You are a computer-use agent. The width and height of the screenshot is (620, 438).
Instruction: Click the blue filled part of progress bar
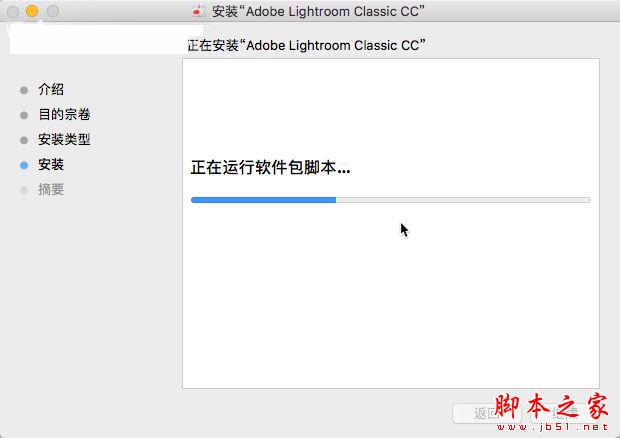click(x=263, y=200)
